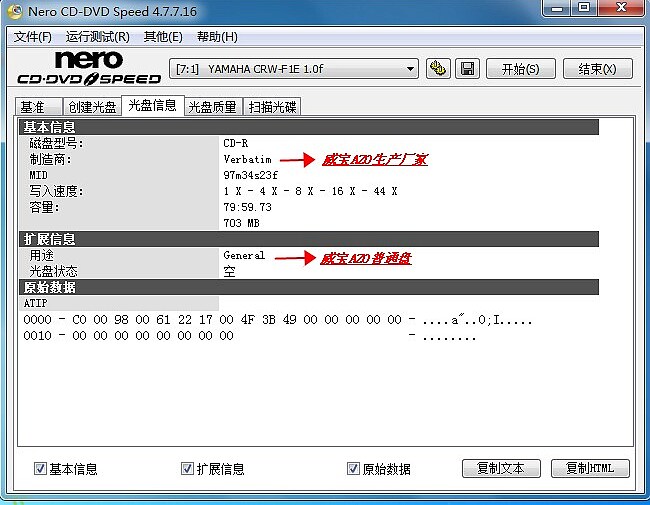Click the disc status value 空
The width and height of the screenshot is (650, 505).
(x=229, y=271)
